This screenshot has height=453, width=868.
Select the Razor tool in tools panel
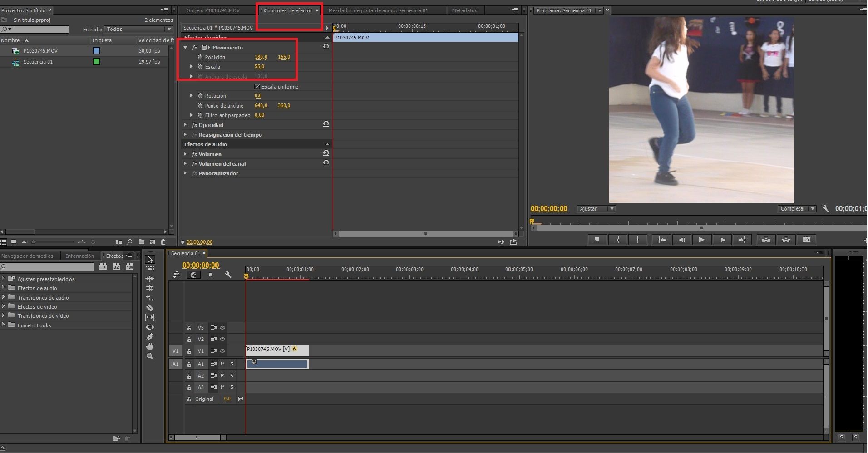tap(150, 308)
